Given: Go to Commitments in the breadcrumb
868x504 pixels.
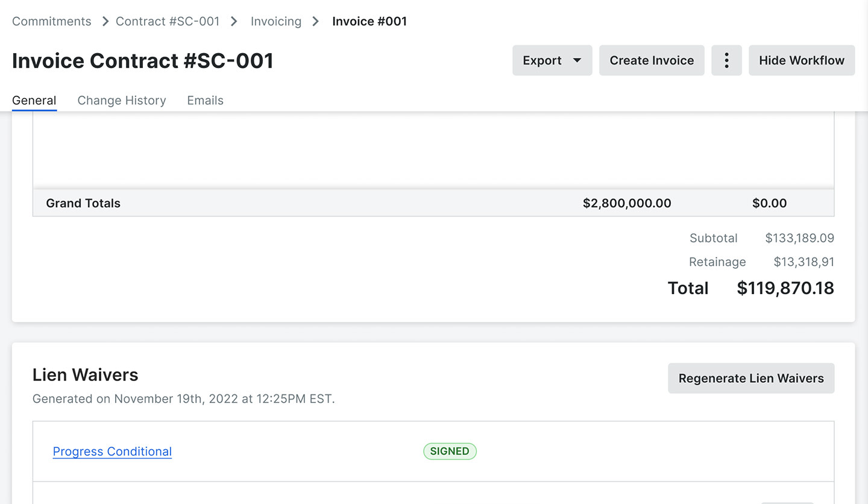Looking at the screenshot, I should (x=52, y=22).
